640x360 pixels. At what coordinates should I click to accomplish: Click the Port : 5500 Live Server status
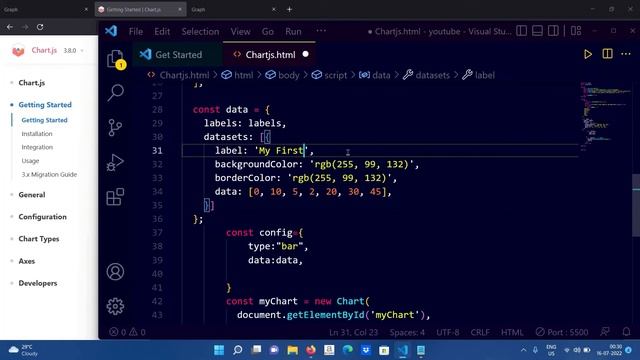click(x=562, y=332)
